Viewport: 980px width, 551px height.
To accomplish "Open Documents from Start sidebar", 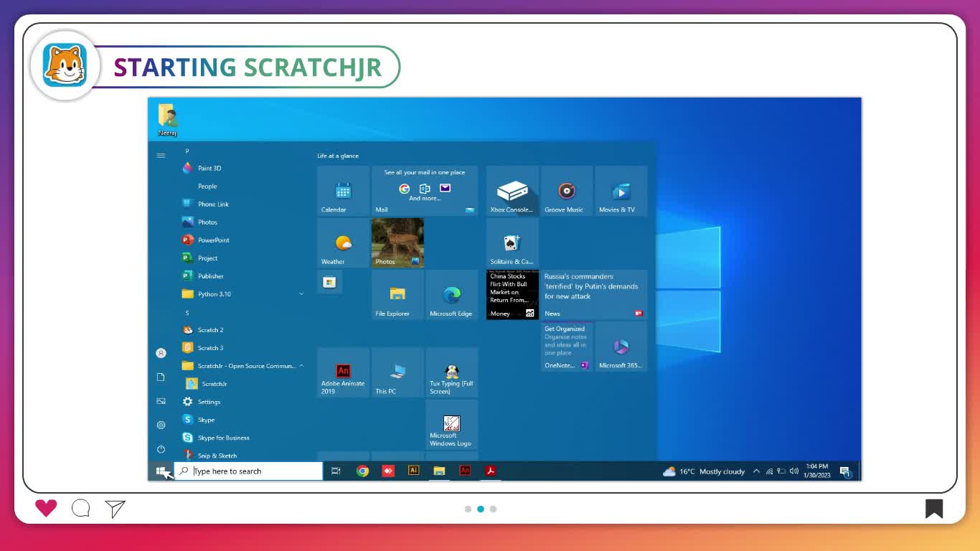I will point(161,377).
